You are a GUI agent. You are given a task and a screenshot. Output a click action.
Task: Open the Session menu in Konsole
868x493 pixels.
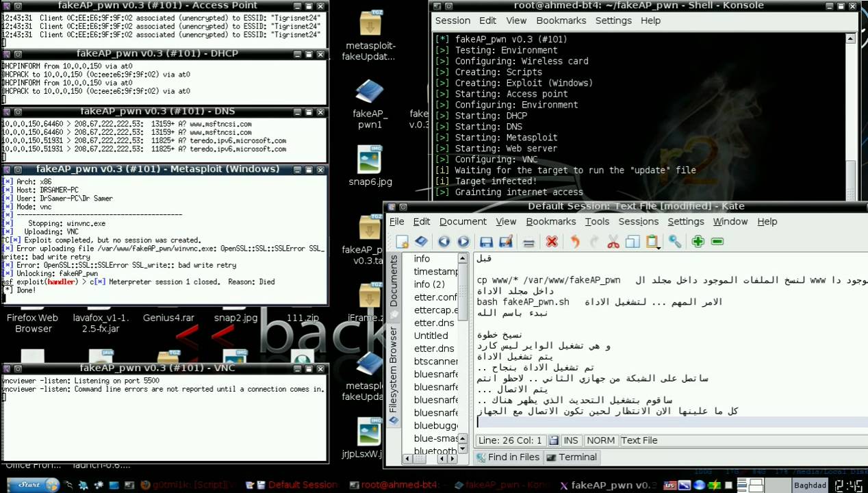click(x=453, y=21)
